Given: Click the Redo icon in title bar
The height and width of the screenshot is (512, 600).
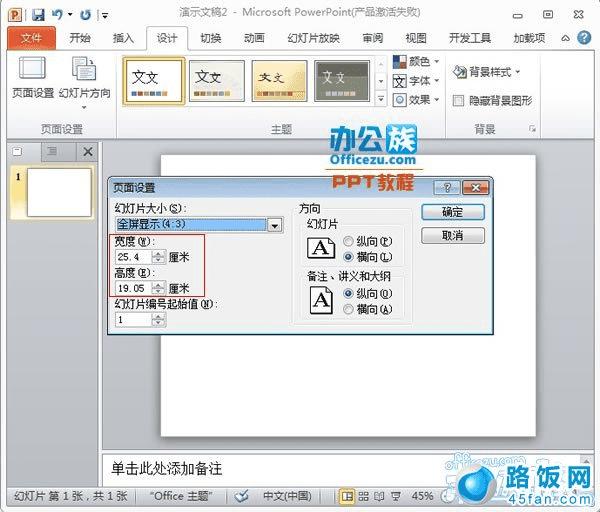Looking at the screenshot, I should point(85,15).
